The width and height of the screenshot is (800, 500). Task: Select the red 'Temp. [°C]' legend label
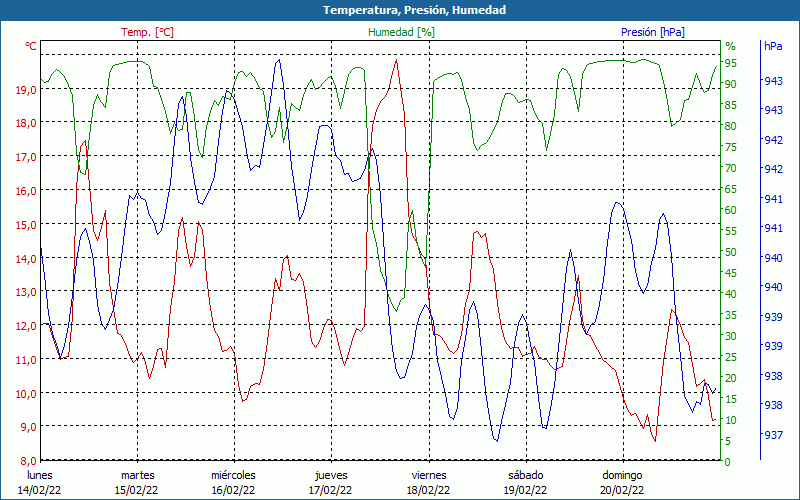(x=147, y=32)
